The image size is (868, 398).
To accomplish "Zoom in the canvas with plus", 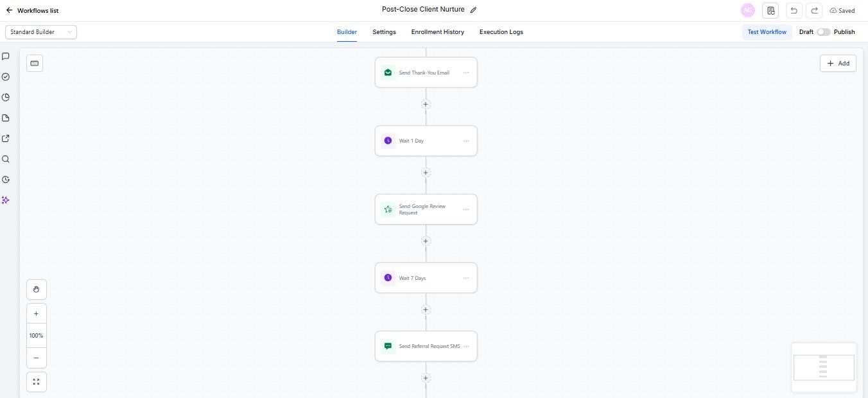I will click(37, 314).
